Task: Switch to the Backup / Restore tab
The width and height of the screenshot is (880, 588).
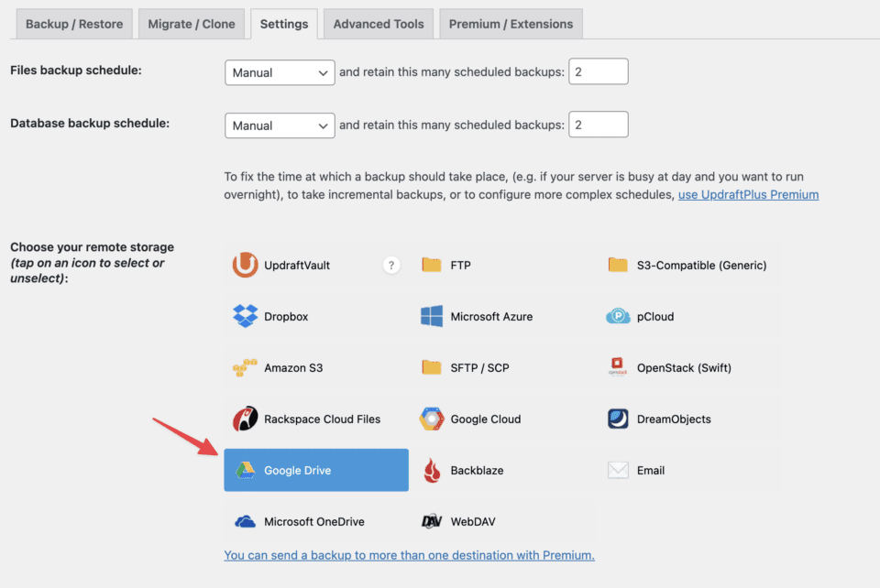Action: (x=74, y=24)
